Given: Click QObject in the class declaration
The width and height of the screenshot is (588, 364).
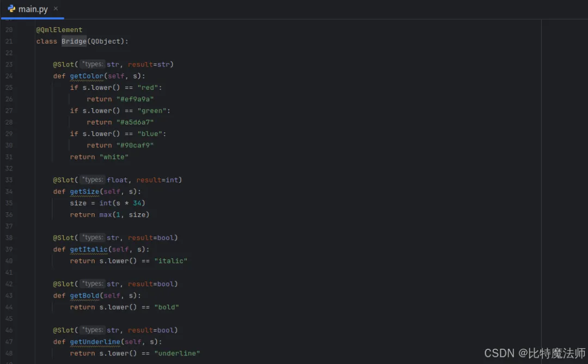Looking at the screenshot, I should pos(106,41).
